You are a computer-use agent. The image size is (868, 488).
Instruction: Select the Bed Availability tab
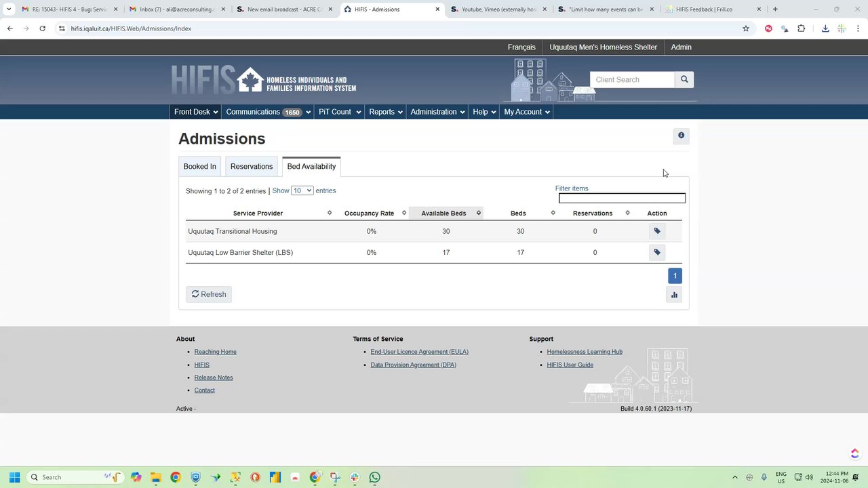[x=311, y=167]
